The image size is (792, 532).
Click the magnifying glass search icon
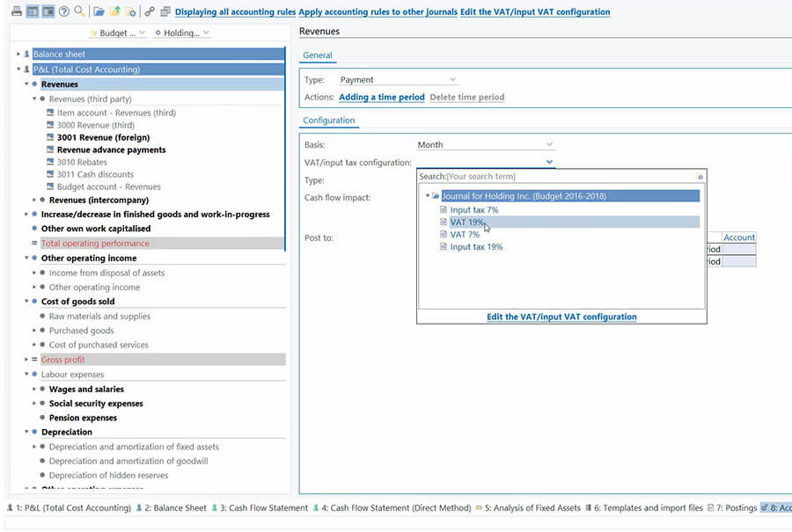[79, 11]
